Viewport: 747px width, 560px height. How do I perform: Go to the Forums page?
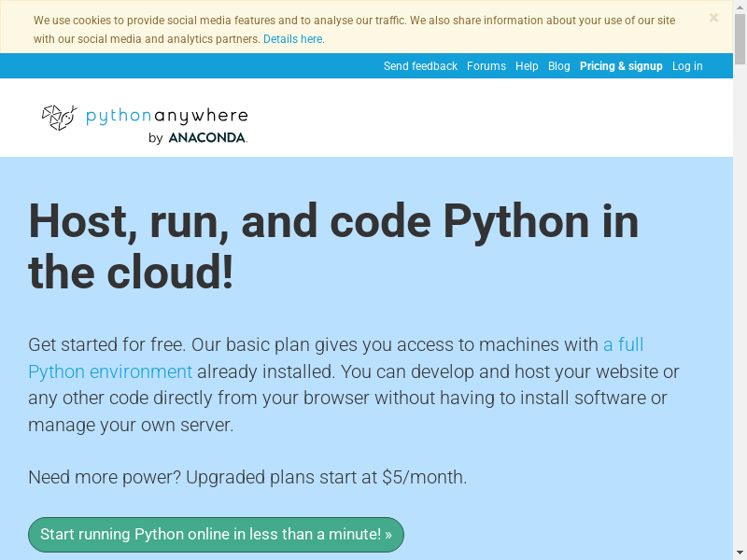[486, 66]
